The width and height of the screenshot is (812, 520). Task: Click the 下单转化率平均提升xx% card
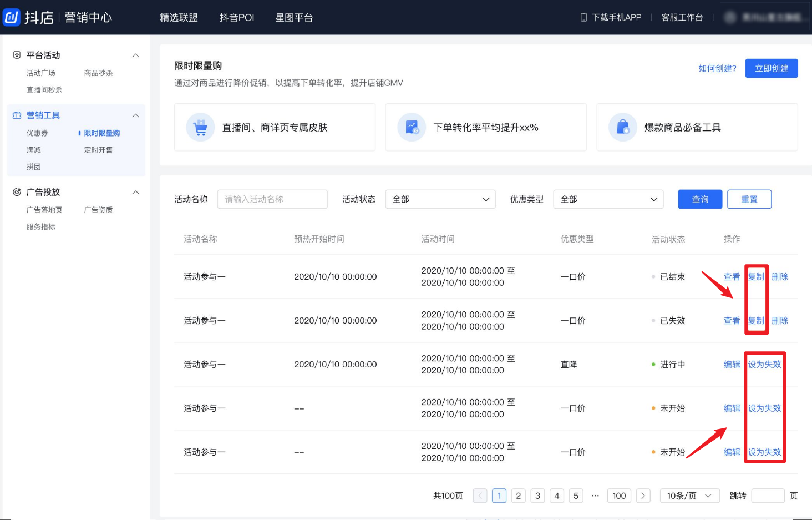click(486, 127)
